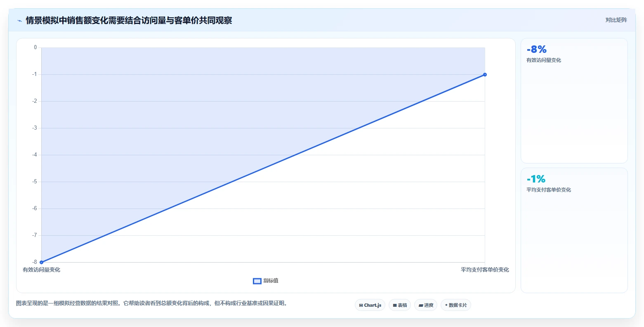
Task: Select the 数据卡片 tag
Action: click(x=456, y=305)
